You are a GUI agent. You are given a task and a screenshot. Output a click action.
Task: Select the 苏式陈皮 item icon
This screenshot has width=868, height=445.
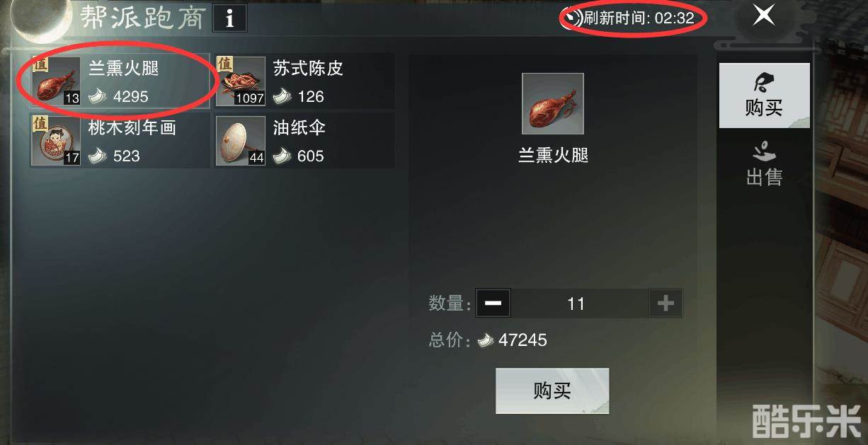tap(241, 81)
